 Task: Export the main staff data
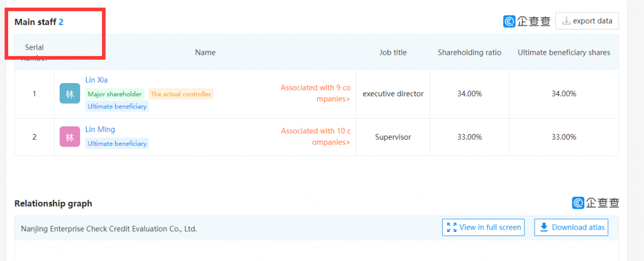coord(587,21)
